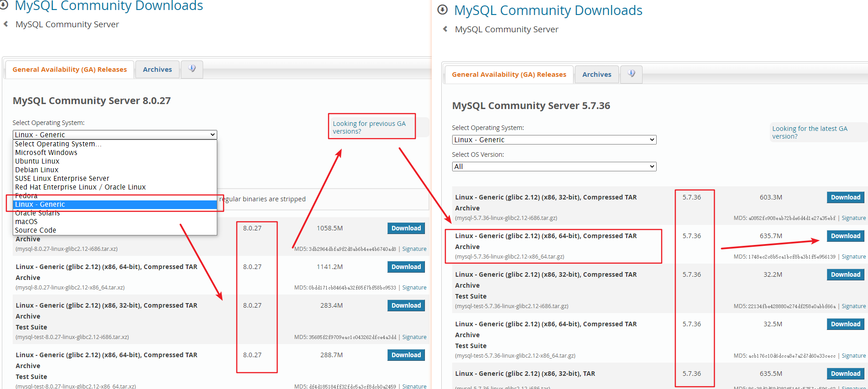Click filename (mysql-8.0.27-linux-glibc2.12-x86_64.tar.xz)
The height and width of the screenshot is (389, 868).
click(x=70, y=288)
